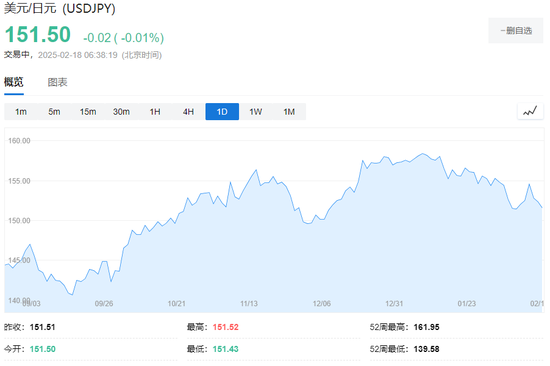550x366 pixels.
Task: Select the 概览 tab
Action: point(14,82)
